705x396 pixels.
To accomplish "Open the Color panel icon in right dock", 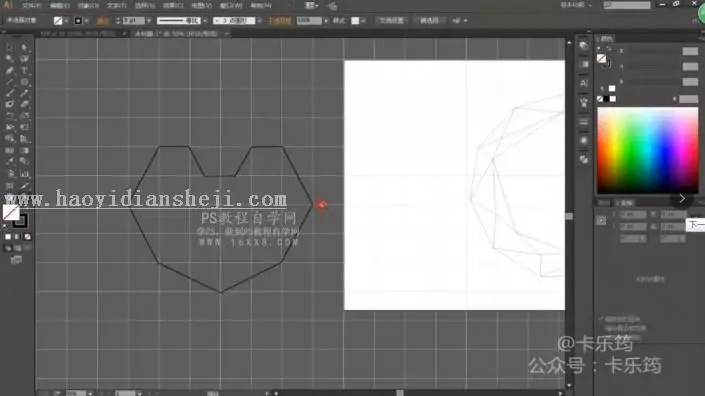I will pyautogui.click(x=584, y=46).
